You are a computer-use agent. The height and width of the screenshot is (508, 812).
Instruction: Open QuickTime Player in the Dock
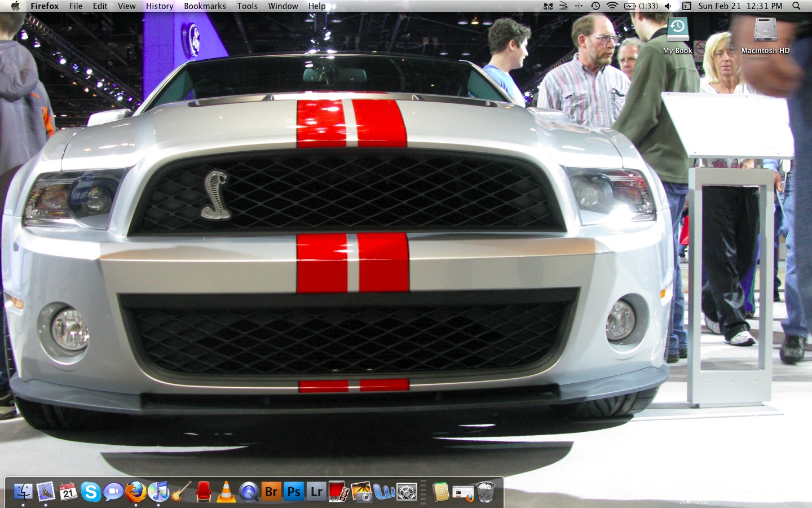(x=249, y=492)
